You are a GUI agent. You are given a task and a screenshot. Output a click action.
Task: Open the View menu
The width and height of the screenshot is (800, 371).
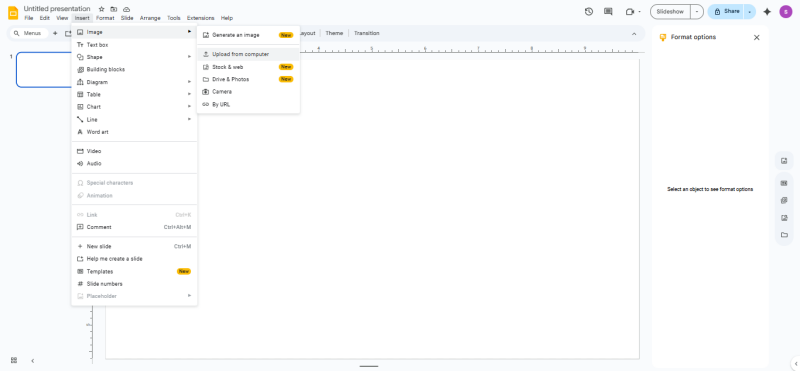coord(62,18)
